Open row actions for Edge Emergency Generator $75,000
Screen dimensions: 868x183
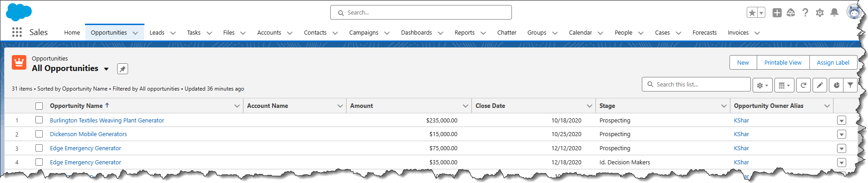click(842, 148)
